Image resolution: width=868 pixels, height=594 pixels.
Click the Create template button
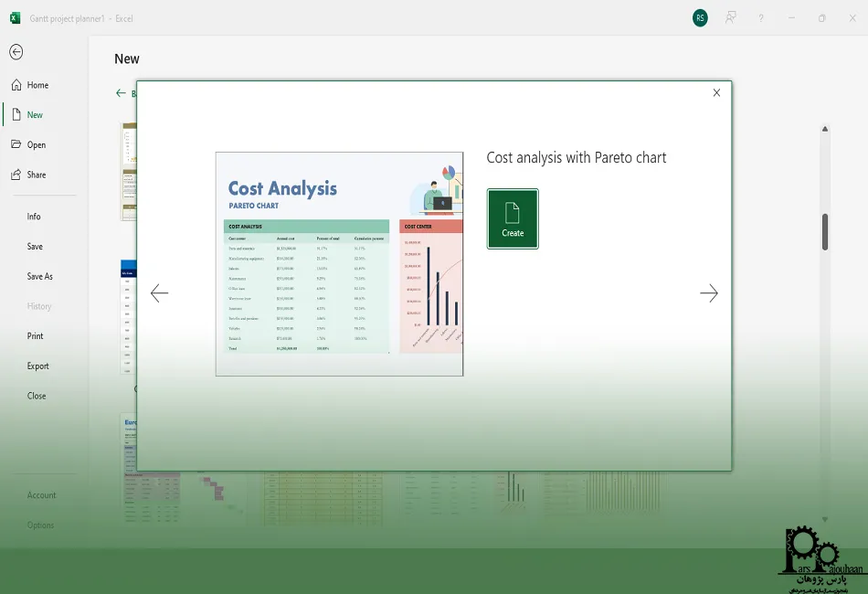[x=513, y=219]
